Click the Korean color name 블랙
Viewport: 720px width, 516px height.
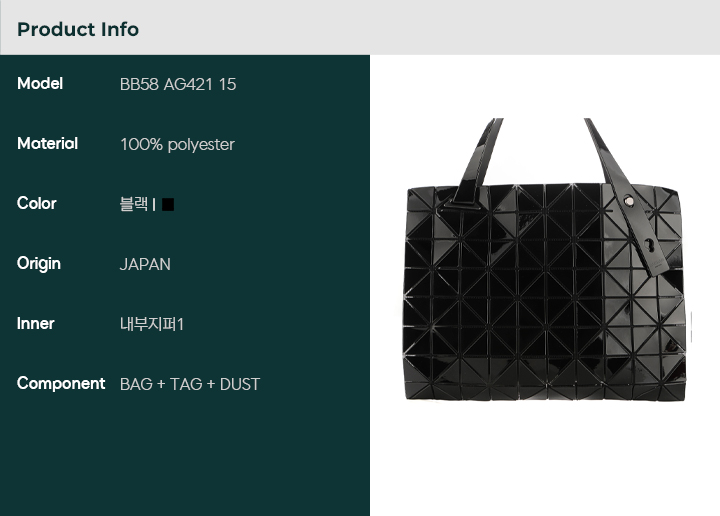[134, 204]
